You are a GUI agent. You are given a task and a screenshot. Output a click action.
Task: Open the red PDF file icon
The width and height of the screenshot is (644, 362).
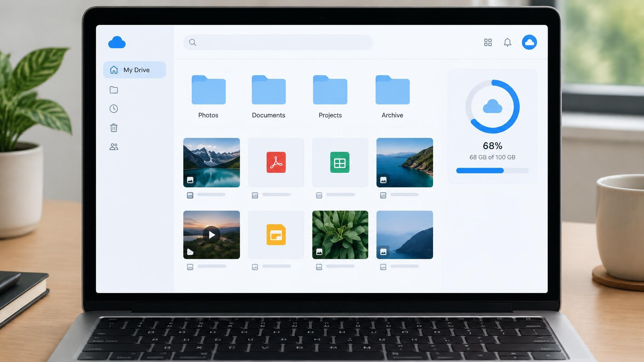(276, 162)
